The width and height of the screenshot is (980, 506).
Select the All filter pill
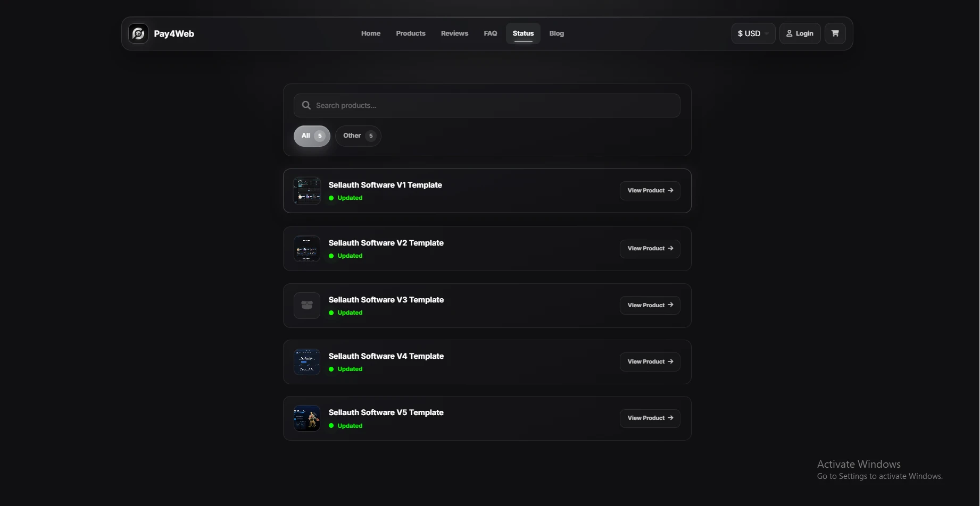(x=312, y=136)
